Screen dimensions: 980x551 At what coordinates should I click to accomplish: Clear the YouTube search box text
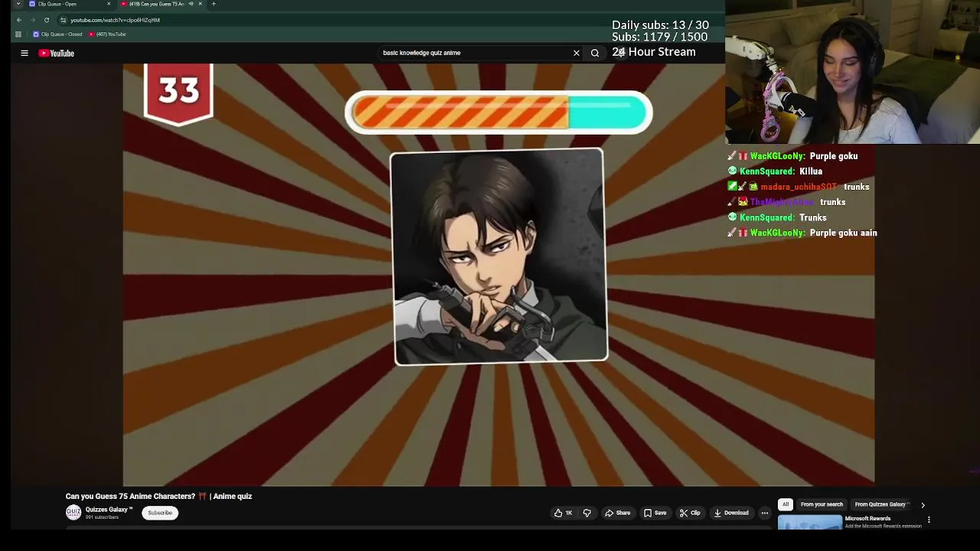pos(577,53)
